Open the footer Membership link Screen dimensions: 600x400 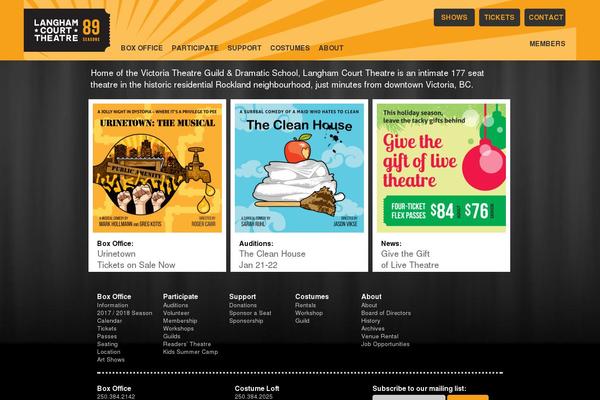180,321
